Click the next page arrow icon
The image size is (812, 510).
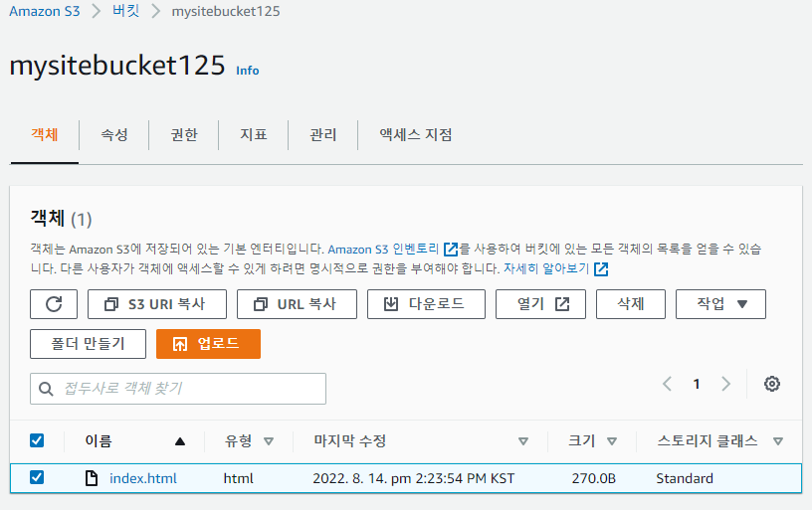point(726,384)
